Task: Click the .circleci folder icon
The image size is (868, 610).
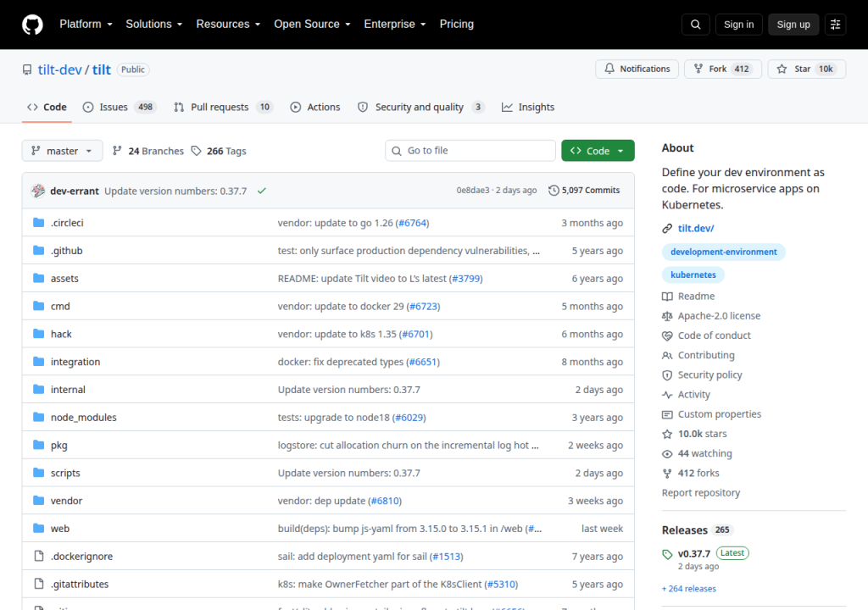Action: click(39, 223)
